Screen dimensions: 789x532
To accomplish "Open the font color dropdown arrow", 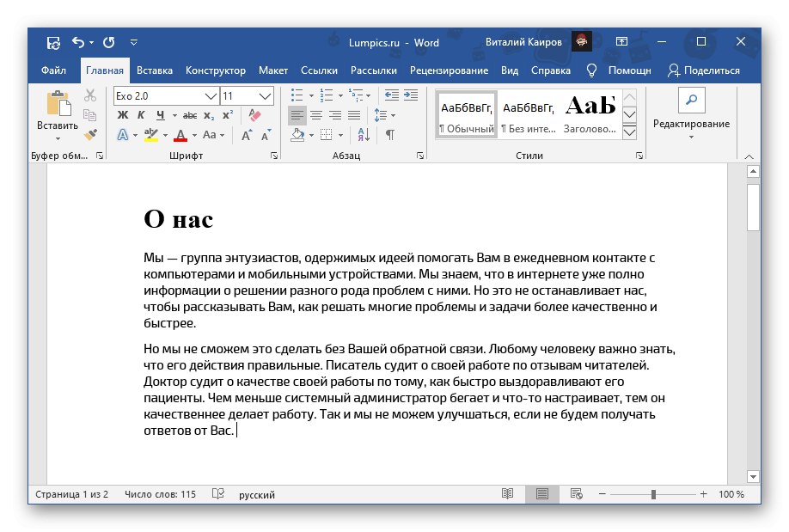I will coord(194,136).
